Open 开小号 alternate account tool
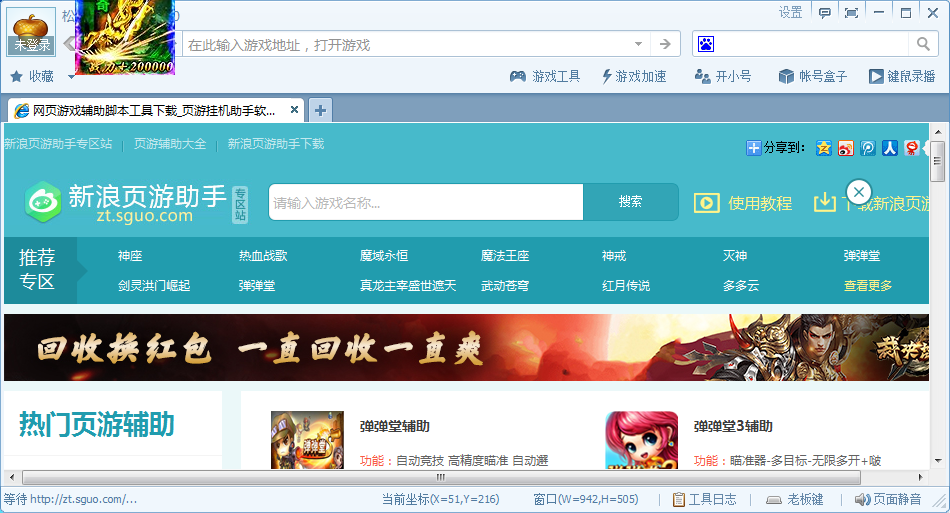Viewport: 950px width, 513px height. 721,76
